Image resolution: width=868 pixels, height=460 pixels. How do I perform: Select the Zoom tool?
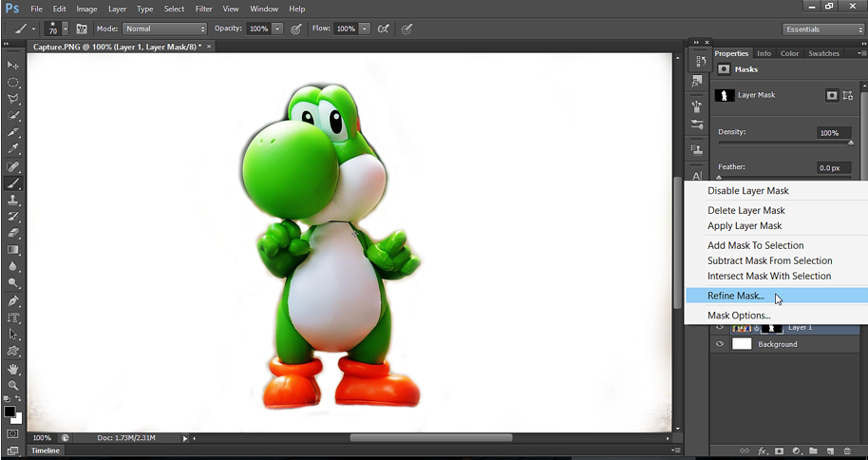12,385
